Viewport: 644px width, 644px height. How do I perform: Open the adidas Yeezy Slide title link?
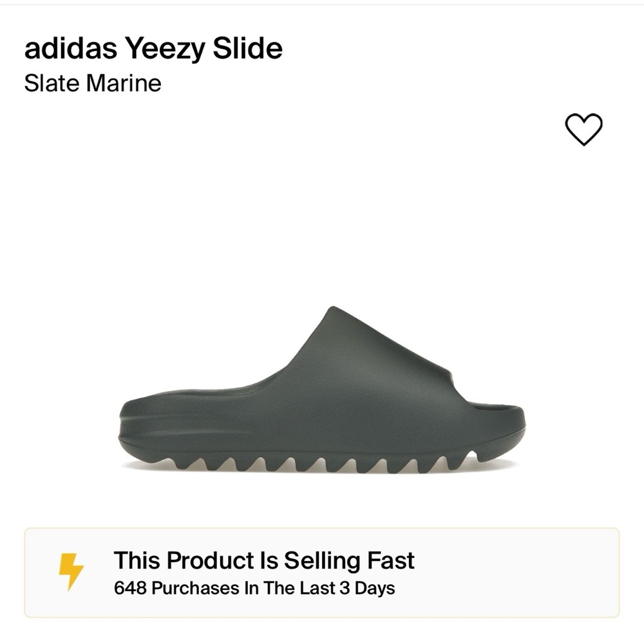click(x=153, y=47)
